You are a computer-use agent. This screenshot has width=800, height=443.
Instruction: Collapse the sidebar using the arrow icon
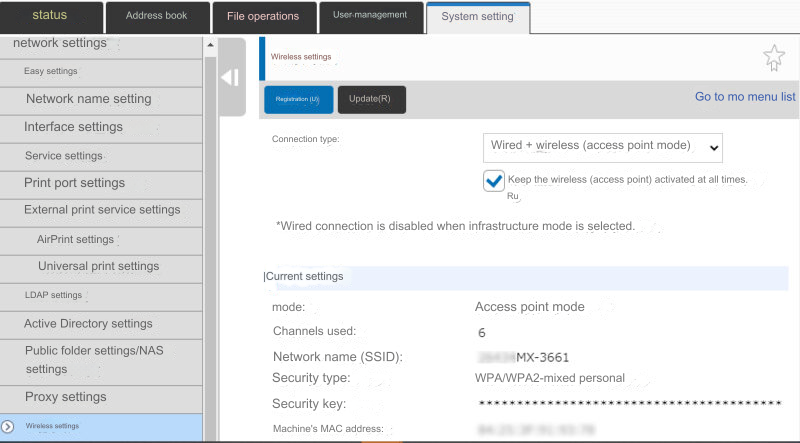click(230, 77)
